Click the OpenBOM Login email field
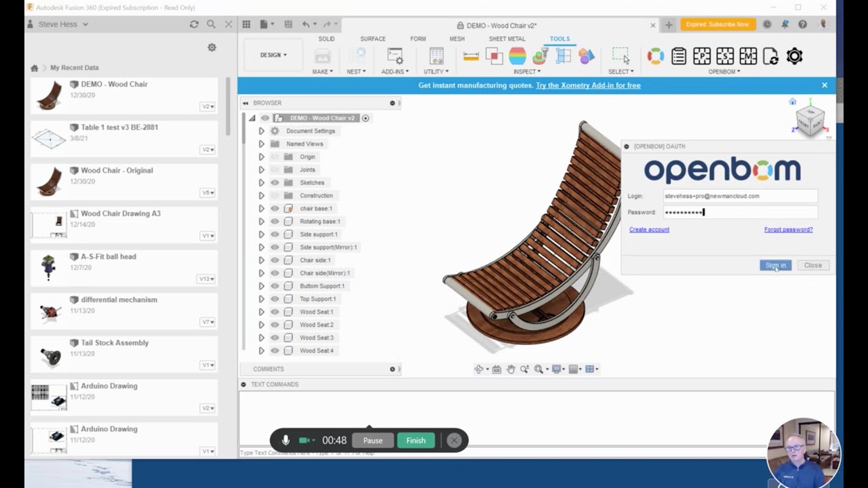 click(x=740, y=196)
